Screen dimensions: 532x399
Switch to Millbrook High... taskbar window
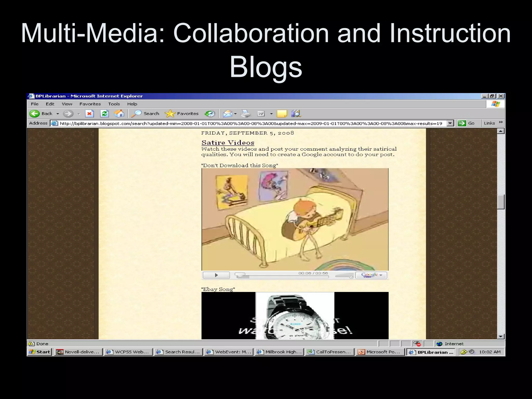279,352
